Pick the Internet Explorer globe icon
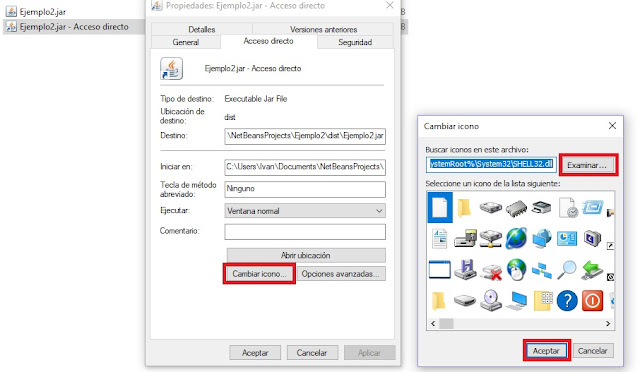This screenshot has height=372, width=640. click(x=516, y=238)
